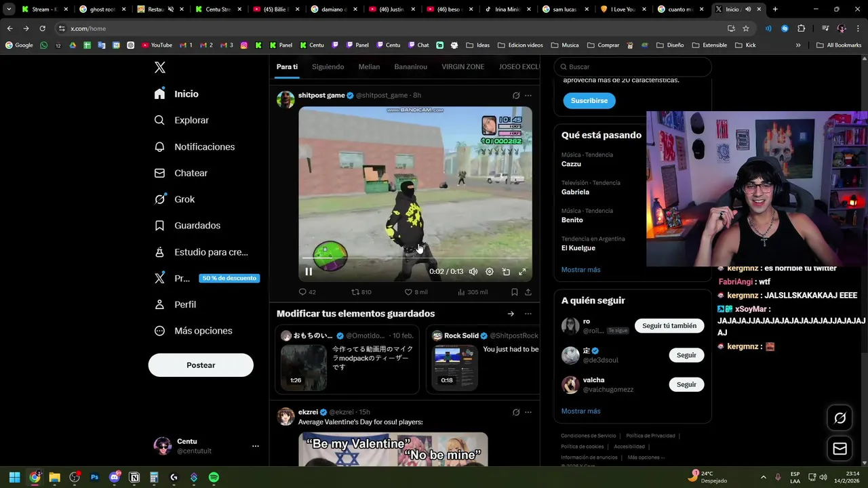Follow valcha with Seguir button
This screenshot has width=868, height=488.
coord(686,384)
